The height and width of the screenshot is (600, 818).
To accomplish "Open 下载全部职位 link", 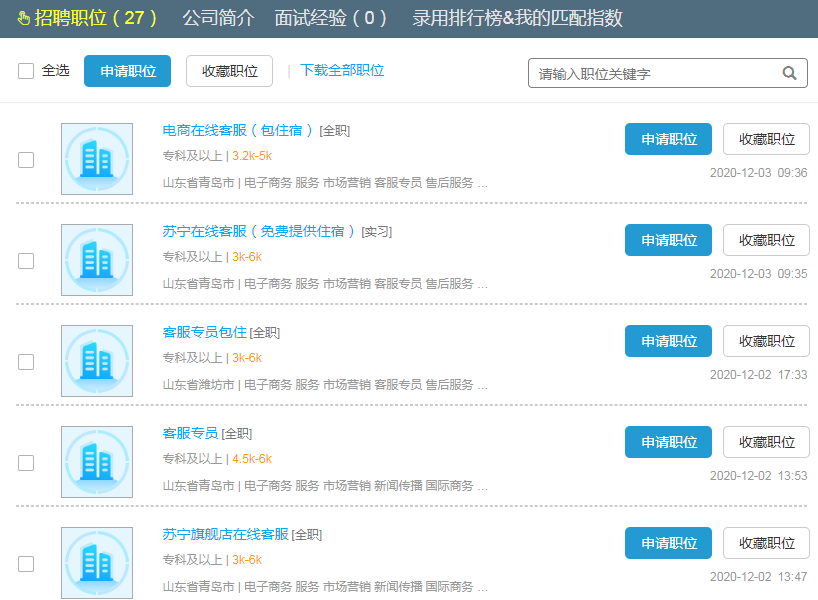I will click(x=342, y=71).
